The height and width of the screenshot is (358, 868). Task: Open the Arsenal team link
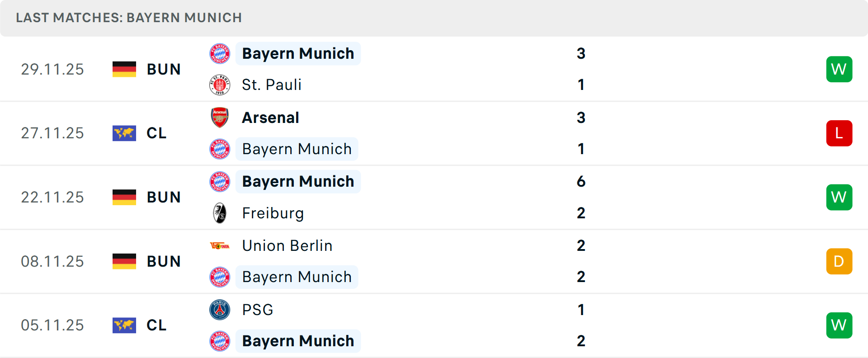pos(270,118)
